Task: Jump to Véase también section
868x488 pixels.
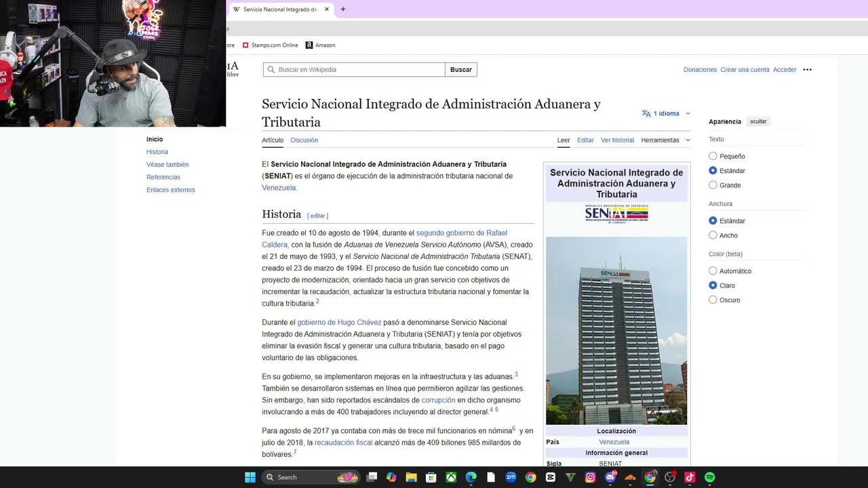Action: point(167,165)
